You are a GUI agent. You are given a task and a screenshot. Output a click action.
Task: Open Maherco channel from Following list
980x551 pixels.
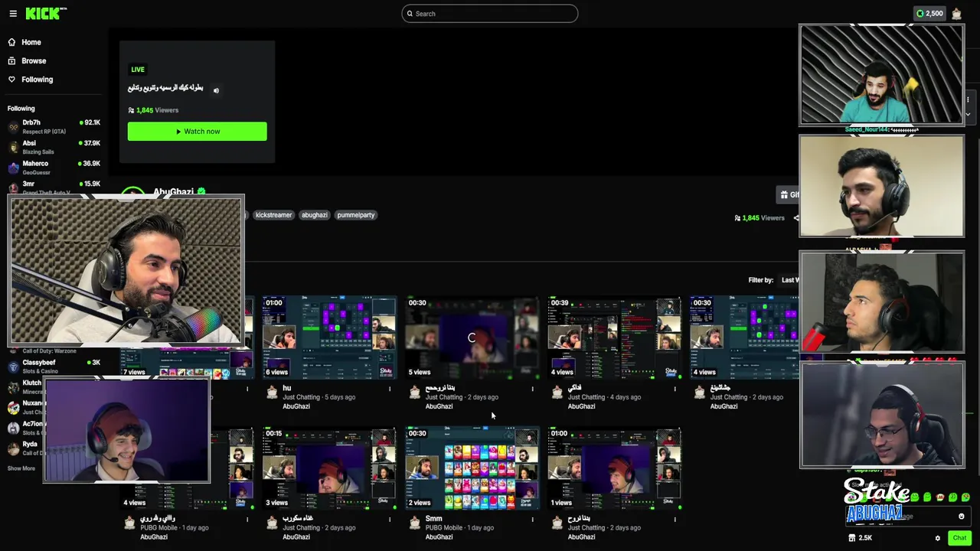[x=54, y=168]
